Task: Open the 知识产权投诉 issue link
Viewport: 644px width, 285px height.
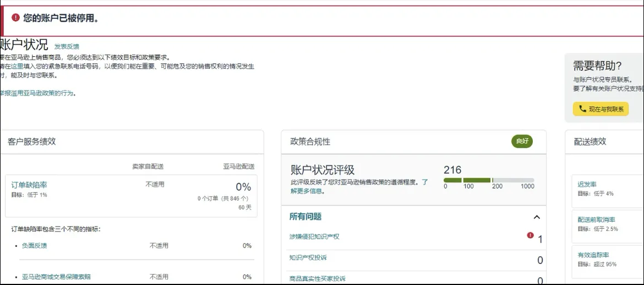Action: pyautogui.click(x=308, y=258)
